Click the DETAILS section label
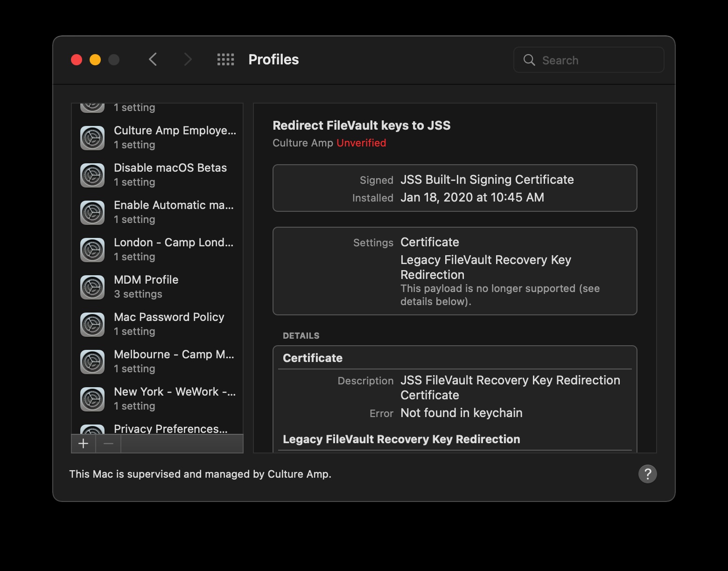The height and width of the screenshot is (571, 728). coord(301,336)
